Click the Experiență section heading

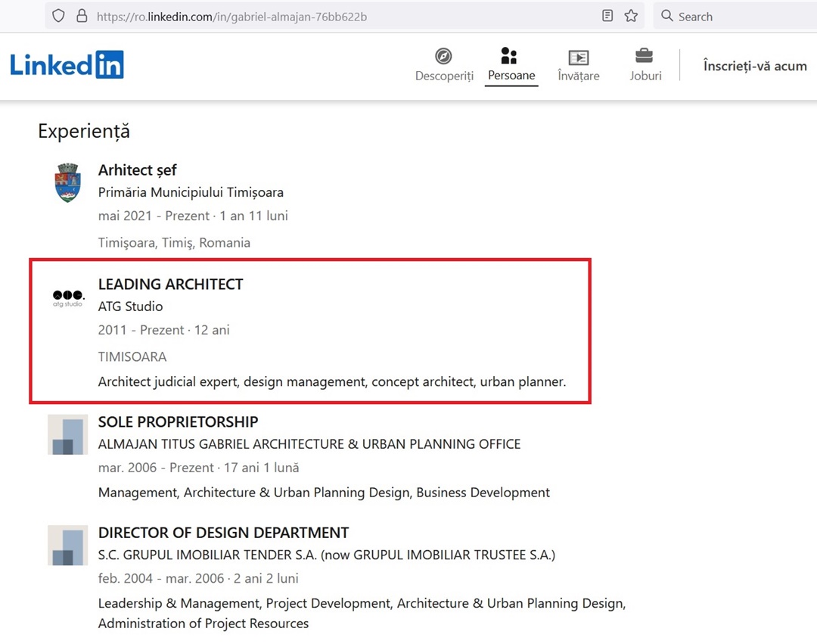84,132
